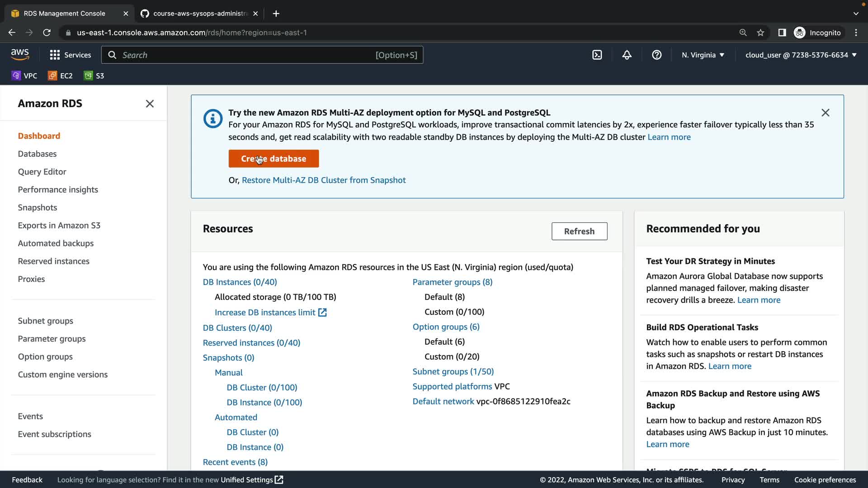Click the AWS logo home icon
868x488 pixels.
pos(20,54)
